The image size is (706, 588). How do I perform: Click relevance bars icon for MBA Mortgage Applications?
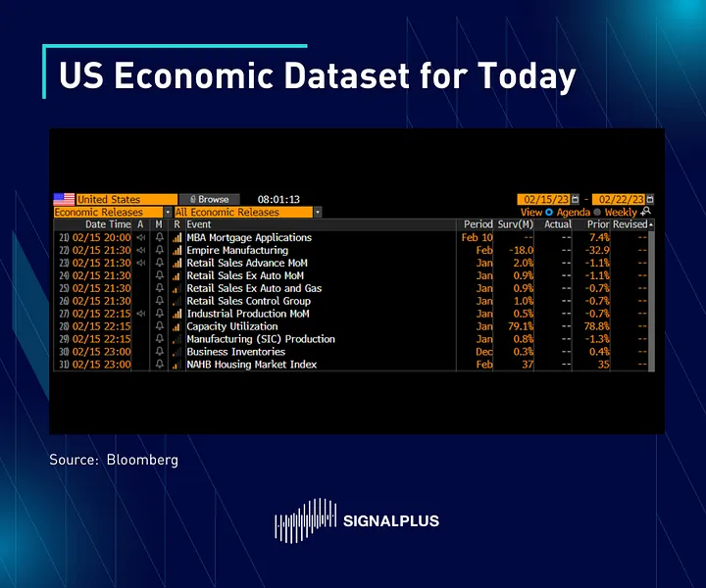coord(176,237)
